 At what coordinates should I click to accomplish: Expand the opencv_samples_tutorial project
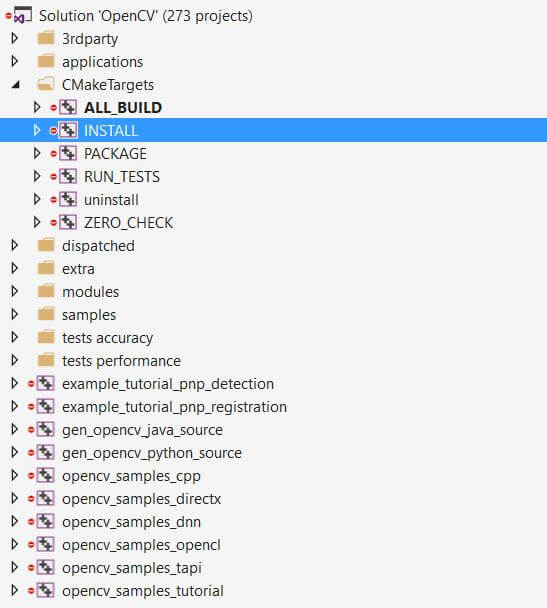15,591
